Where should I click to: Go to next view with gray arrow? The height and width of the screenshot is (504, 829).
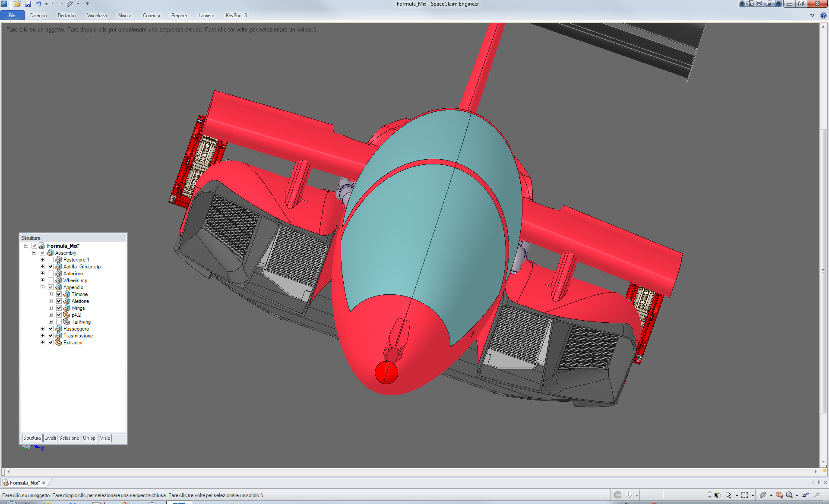click(x=816, y=495)
